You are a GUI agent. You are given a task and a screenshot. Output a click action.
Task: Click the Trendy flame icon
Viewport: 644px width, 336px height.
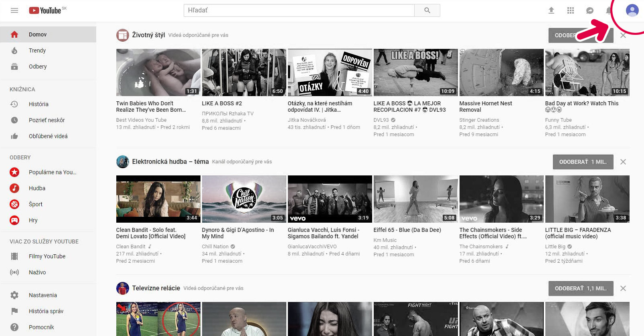[14, 50]
